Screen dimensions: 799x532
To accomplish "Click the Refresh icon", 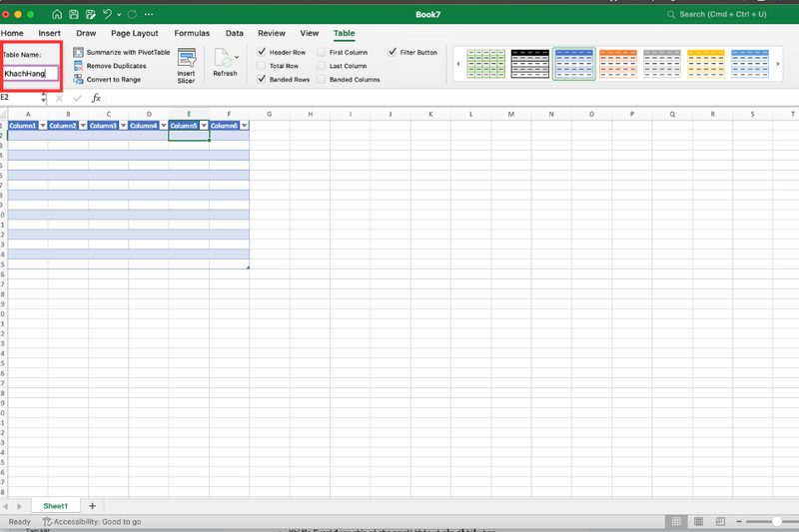I will click(223, 58).
